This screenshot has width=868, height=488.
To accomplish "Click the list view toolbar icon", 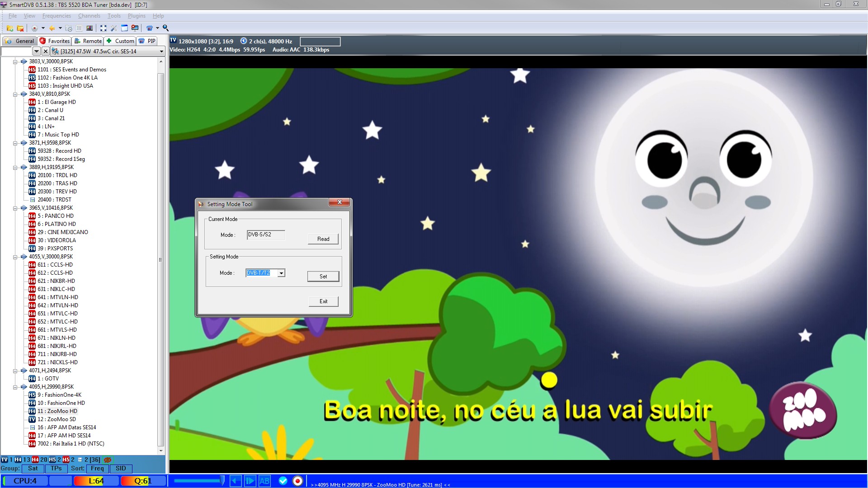I will tap(79, 28).
